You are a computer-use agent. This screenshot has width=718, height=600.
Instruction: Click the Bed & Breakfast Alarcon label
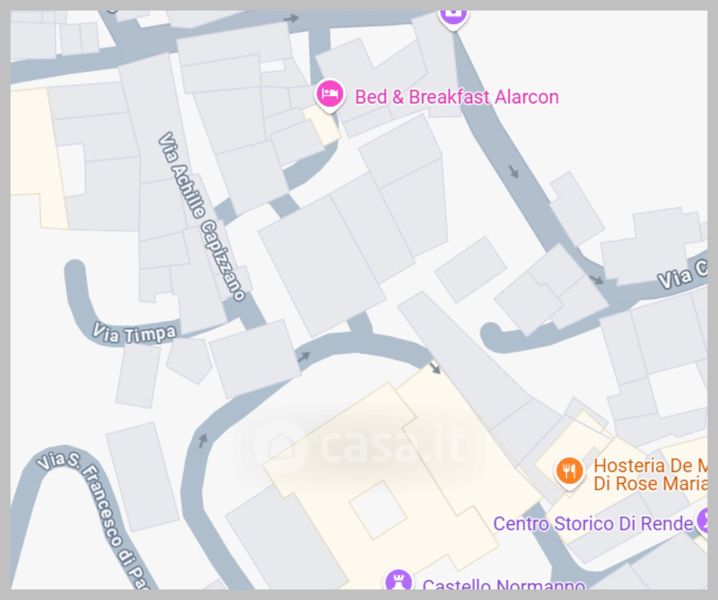457,97
